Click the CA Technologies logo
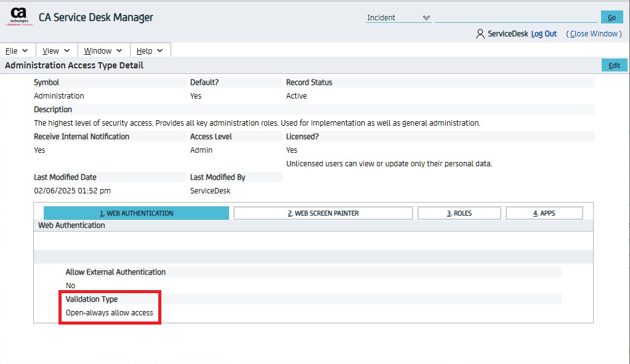630x364 pixels. coord(19,17)
